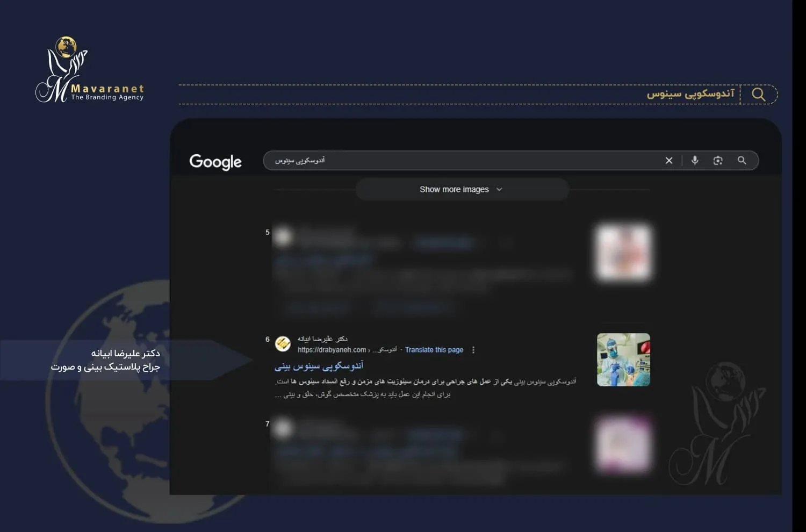Viewport: 806px width, 532px height.
Task: Click the https://drabyaneh.com URL text
Action: tap(332, 350)
